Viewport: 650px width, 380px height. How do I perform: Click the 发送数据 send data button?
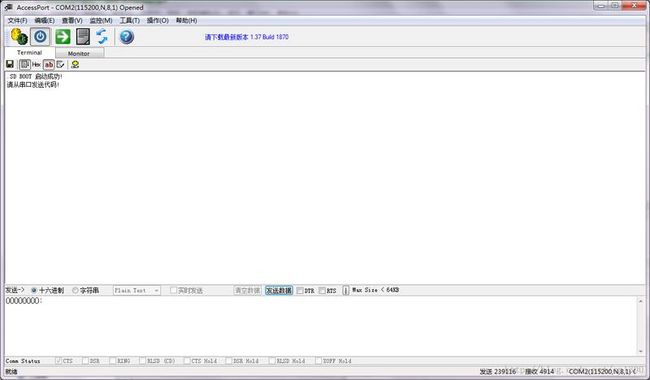[x=279, y=290]
